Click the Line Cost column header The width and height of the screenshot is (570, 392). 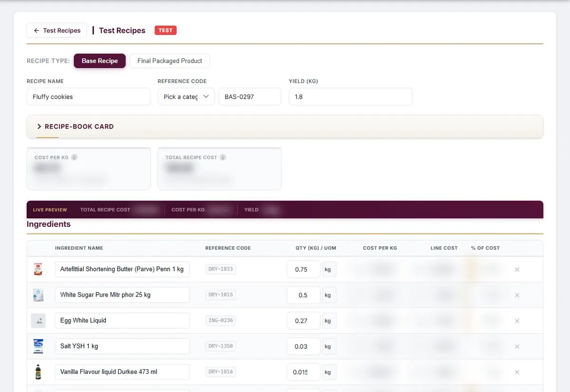click(x=444, y=248)
